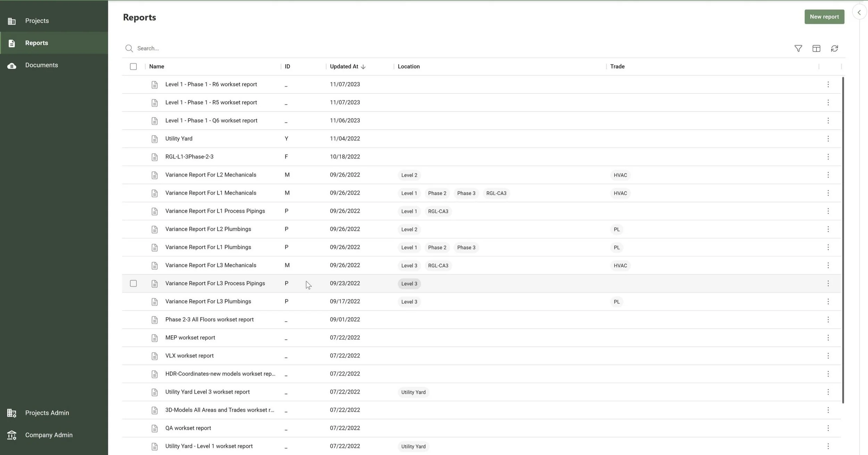Collapse the side panel with chevron
Image resolution: width=868 pixels, height=455 pixels.
click(859, 13)
